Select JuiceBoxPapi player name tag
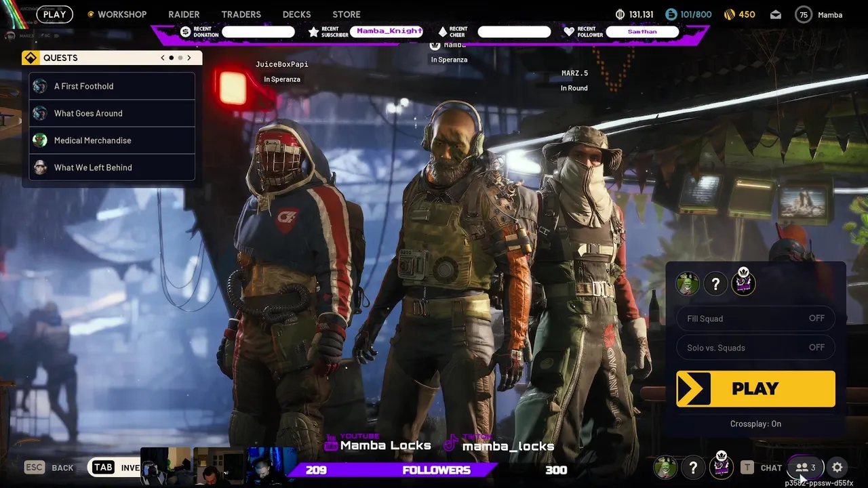 point(281,64)
